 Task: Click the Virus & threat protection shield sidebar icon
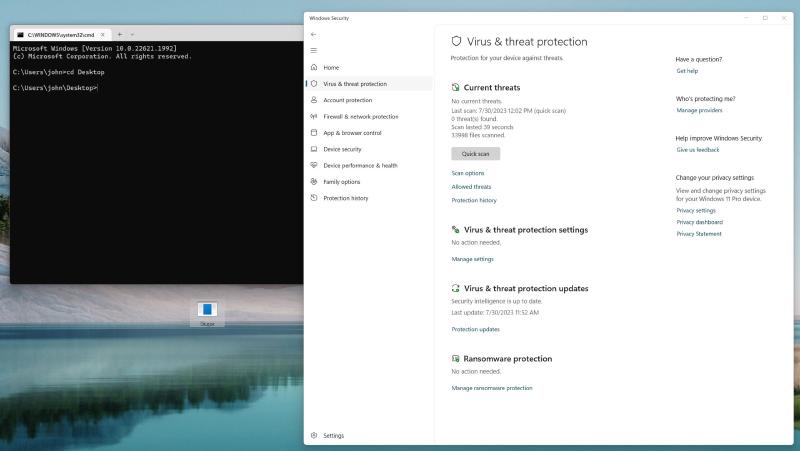tap(314, 84)
